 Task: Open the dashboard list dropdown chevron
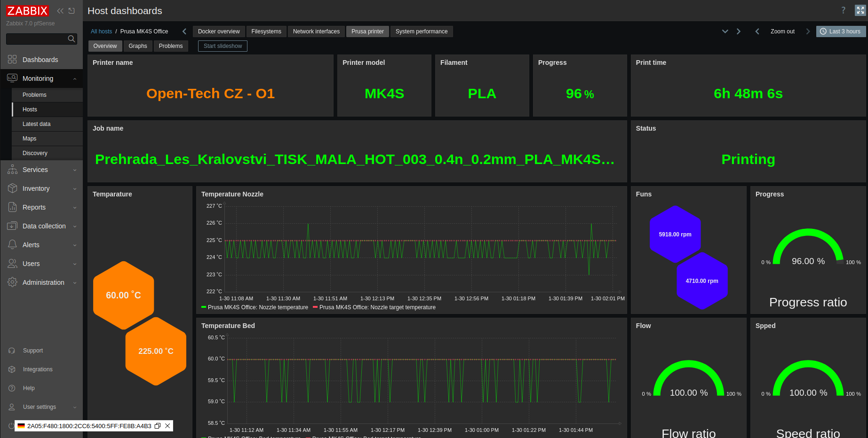[x=725, y=31]
